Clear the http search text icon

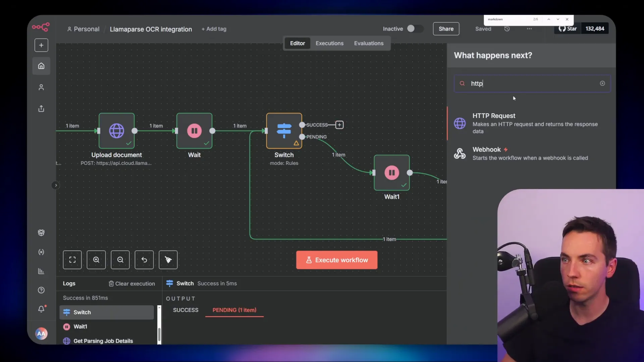tap(602, 83)
